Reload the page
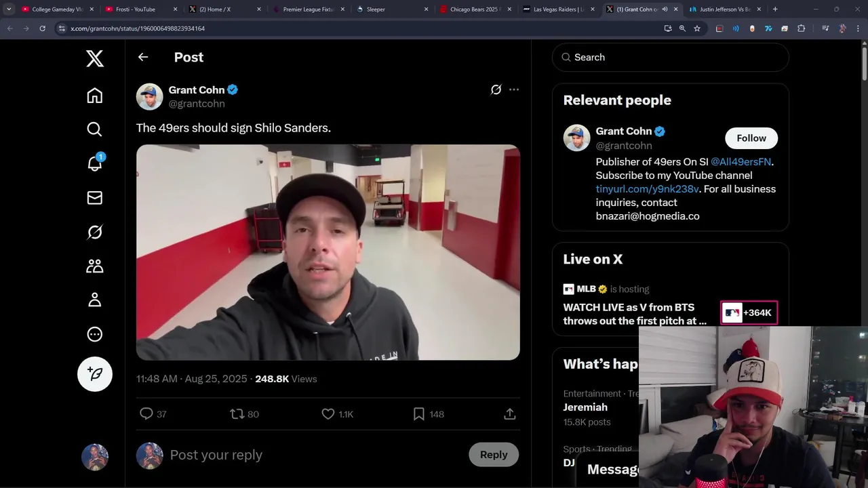The height and width of the screenshot is (488, 868). 42,28
